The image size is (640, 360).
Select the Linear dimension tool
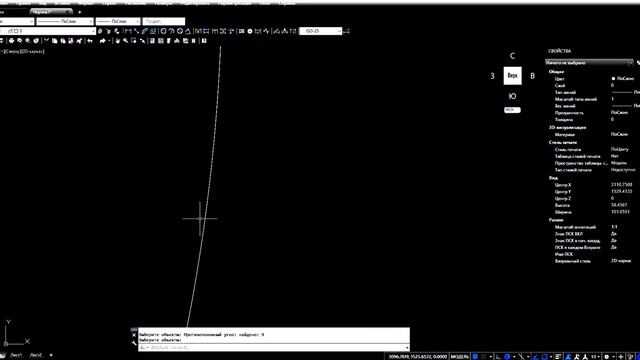coord(128,31)
